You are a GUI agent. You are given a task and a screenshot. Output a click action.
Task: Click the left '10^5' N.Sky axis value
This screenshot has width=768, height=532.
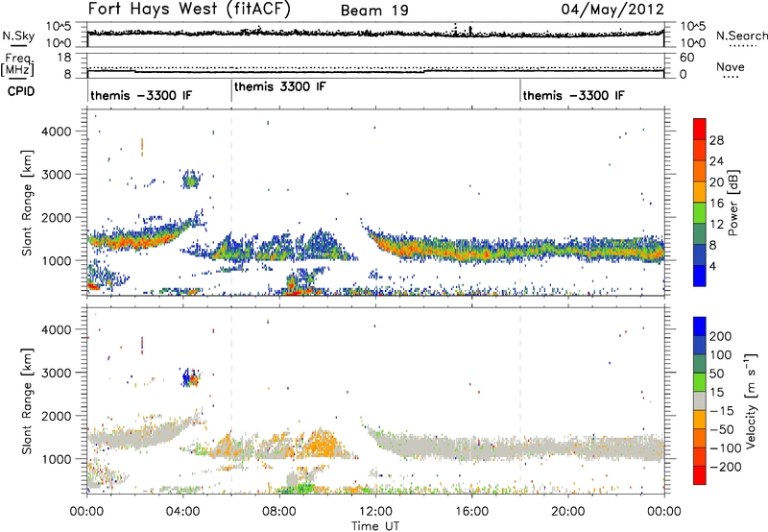[x=59, y=27]
